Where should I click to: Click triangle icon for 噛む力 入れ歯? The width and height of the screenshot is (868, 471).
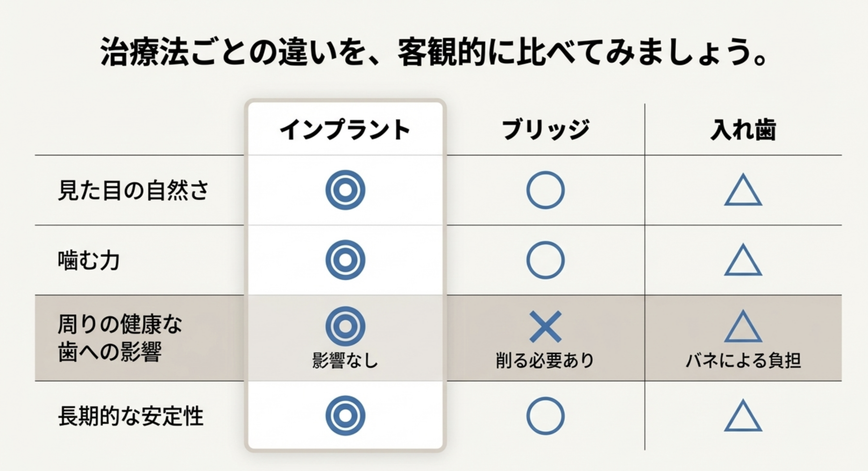coord(743,261)
